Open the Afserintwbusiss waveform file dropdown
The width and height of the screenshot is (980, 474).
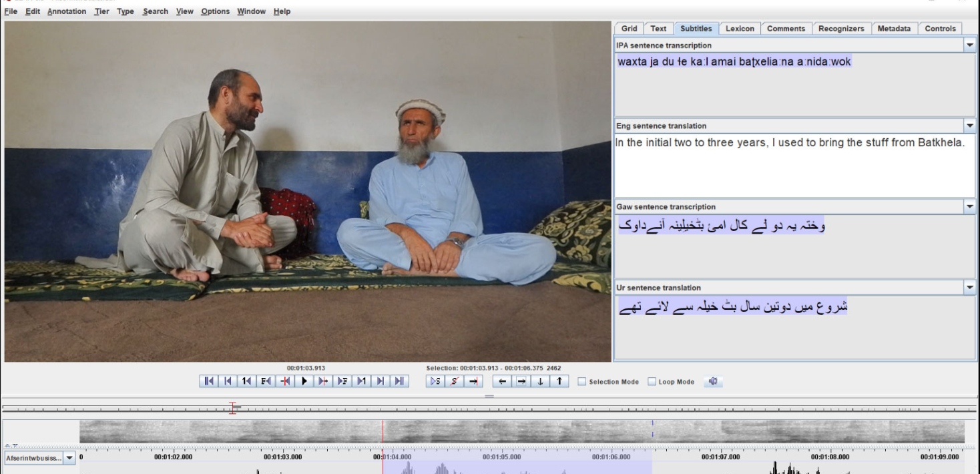pos(70,459)
